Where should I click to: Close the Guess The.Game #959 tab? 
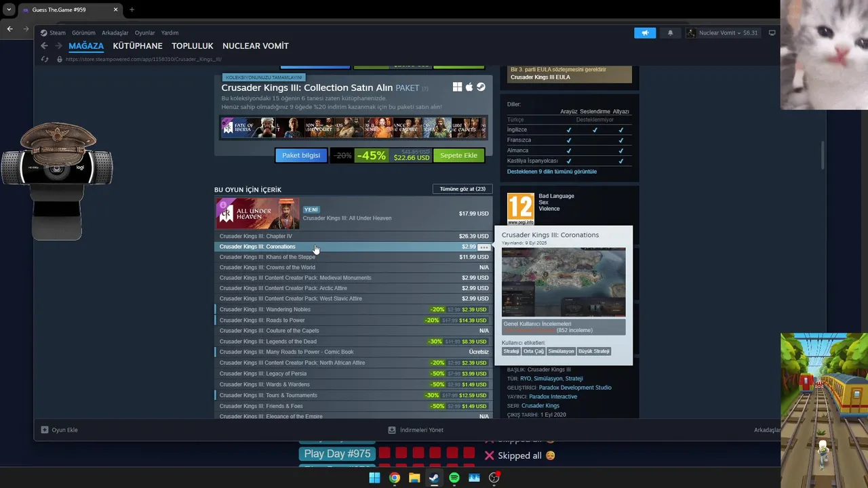click(x=116, y=9)
